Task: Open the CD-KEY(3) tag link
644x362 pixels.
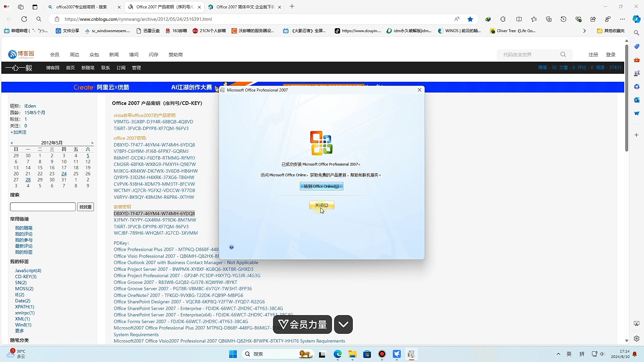Action: pyautogui.click(x=26, y=277)
